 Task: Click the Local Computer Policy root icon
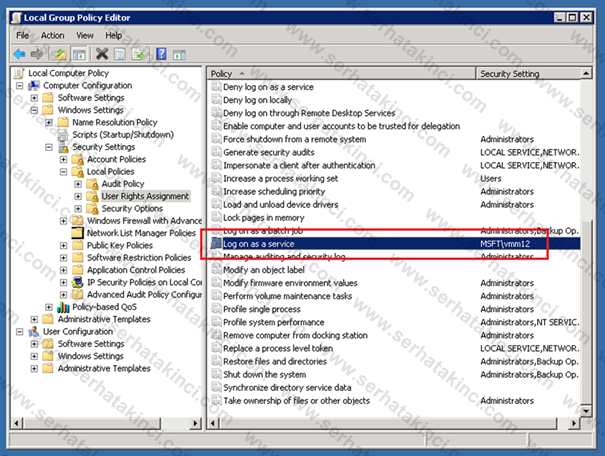click(x=19, y=73)
